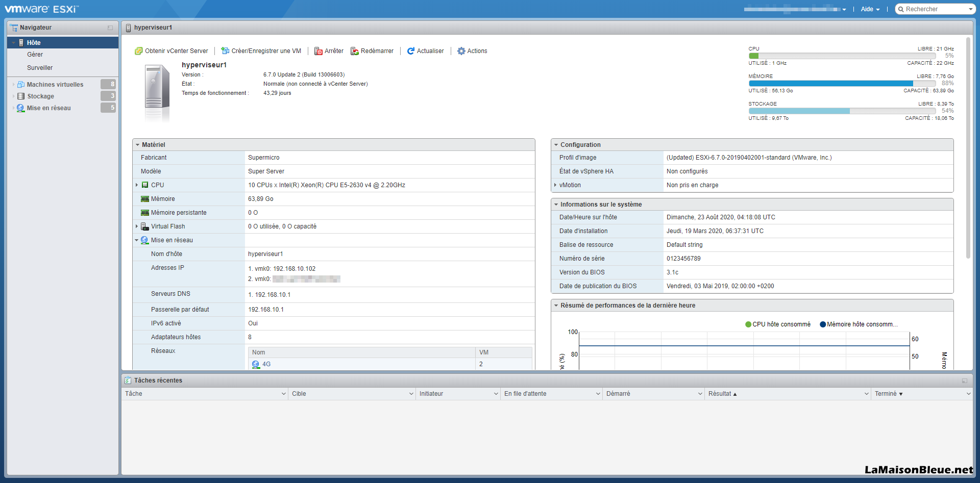
Task: Select Surveiller under Hôte
Action: click(40, 68)
